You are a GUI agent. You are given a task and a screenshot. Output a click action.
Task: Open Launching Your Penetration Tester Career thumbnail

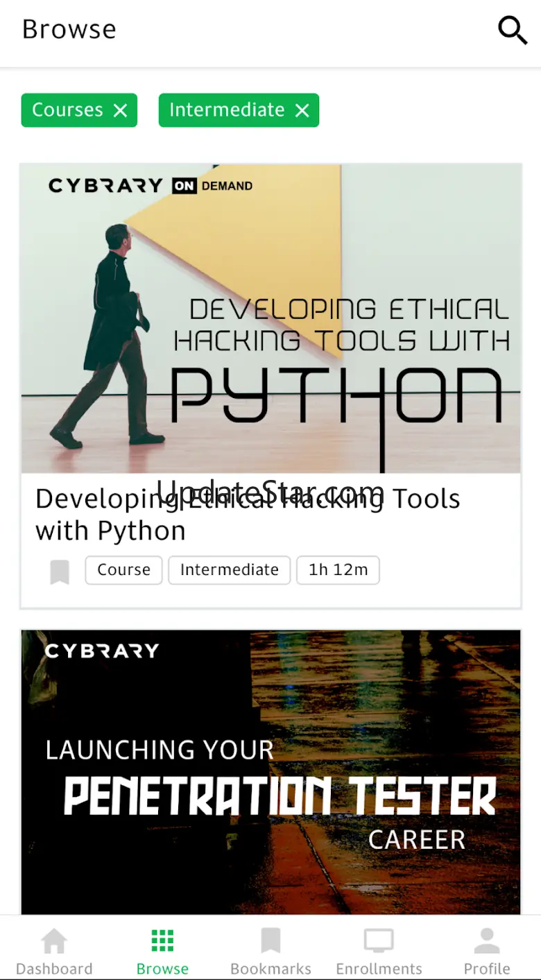click(x=270, y=772)
